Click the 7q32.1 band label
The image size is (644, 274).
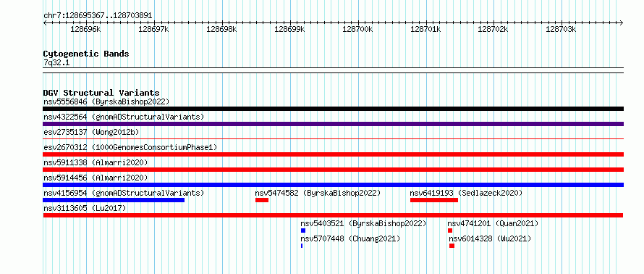click(56, 62)
